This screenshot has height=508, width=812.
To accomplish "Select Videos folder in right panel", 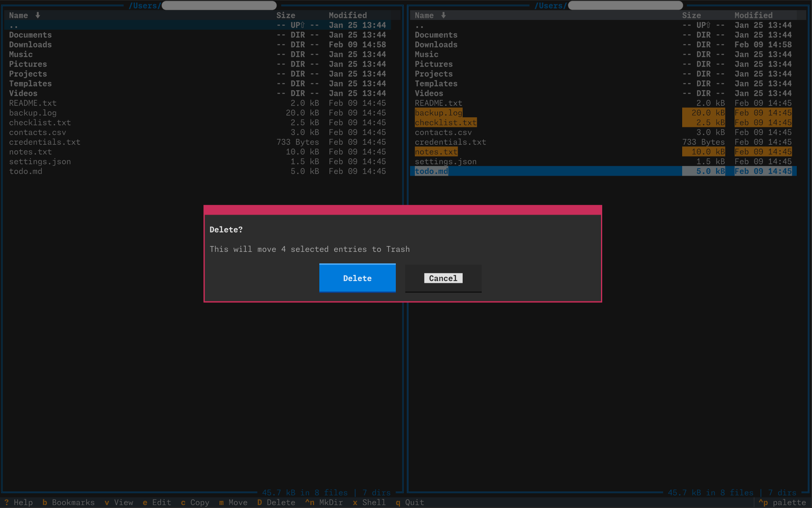I will click(x=603, y=93).
